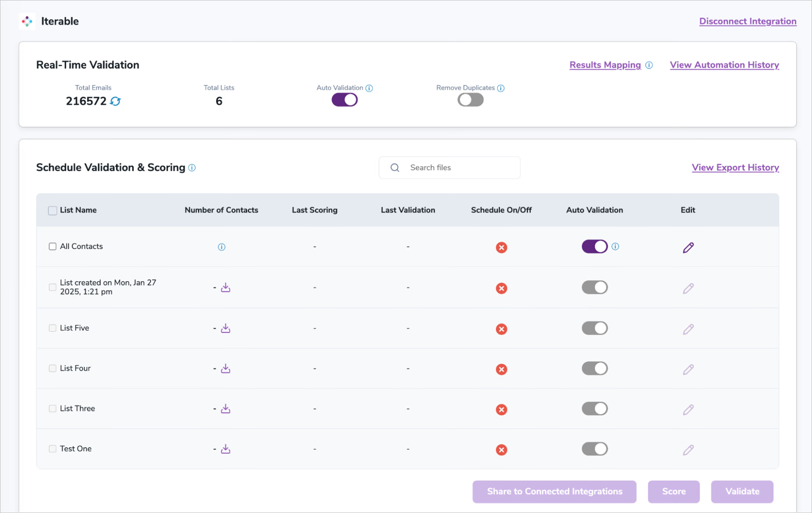
Task: Click List Three schedule off red icon
Action: pos(501,410)
